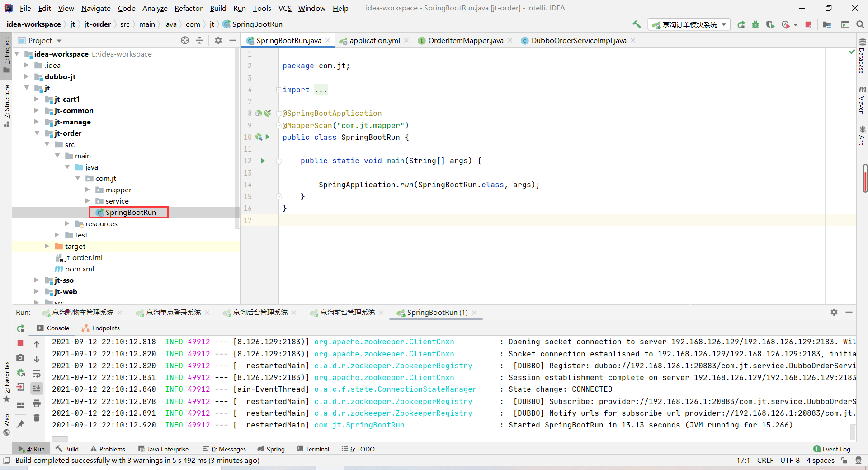Open the Terminal tool window
The image size is (868, 470).
313,449
